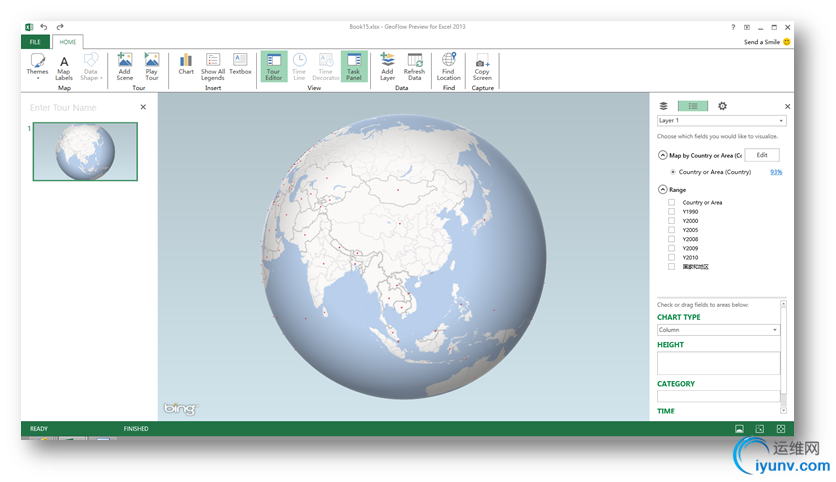Click the field areas scroll down arrow
836x482 pixels.
783,411
